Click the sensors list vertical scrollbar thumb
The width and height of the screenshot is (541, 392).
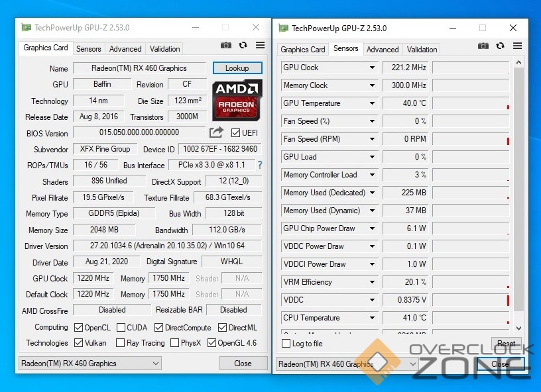coord(518,189)
